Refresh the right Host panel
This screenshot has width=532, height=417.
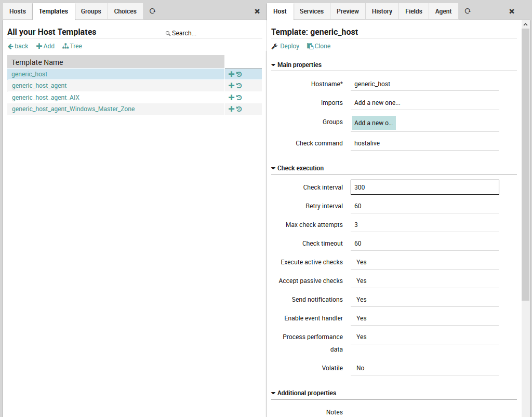pyautogui.click(x=467, y=11)
